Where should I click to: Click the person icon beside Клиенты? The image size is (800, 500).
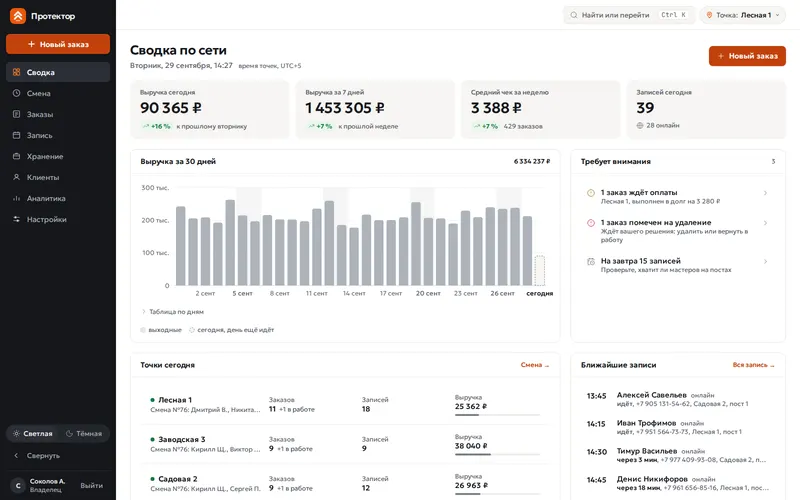(x=16, y=177)
